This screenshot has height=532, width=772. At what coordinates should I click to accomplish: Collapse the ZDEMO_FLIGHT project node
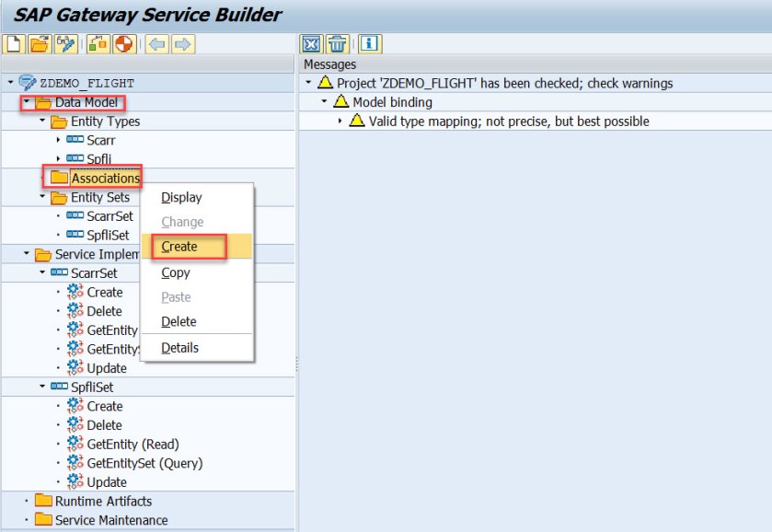tap(11, 82)
